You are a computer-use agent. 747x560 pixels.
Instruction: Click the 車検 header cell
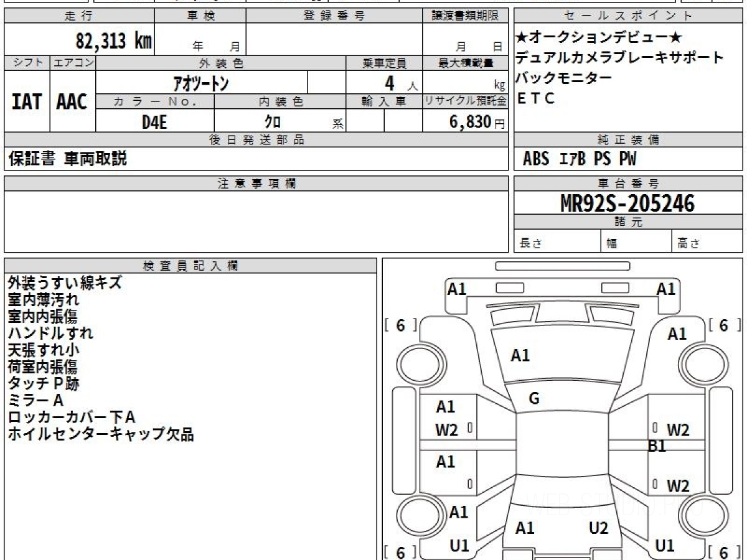tap(200, 16)
